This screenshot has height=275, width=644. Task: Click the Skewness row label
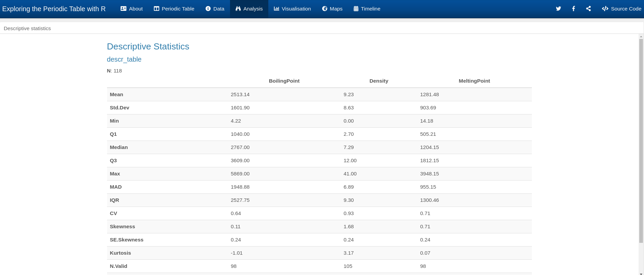click(122, 227)
